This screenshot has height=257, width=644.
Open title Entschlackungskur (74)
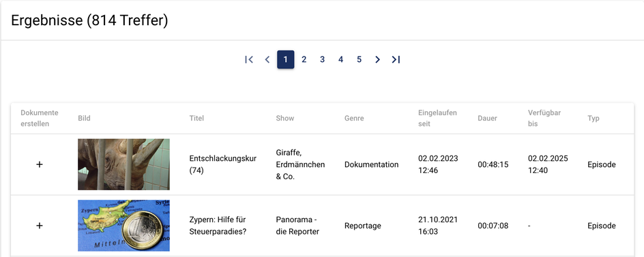(x=223, y=164)
